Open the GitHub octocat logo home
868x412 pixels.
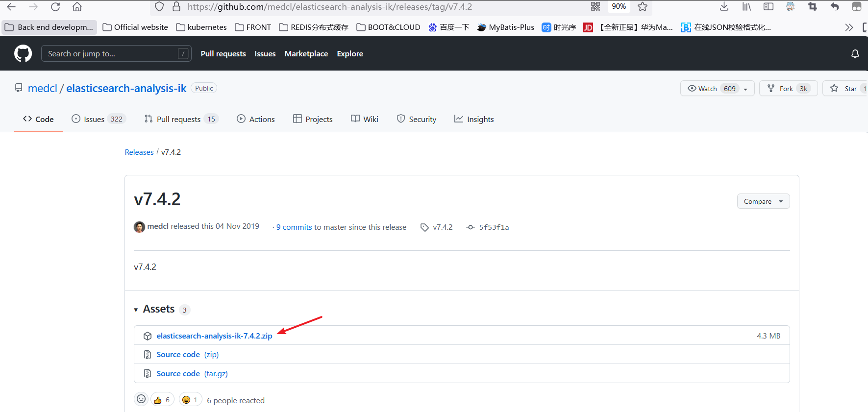(23, 53)
